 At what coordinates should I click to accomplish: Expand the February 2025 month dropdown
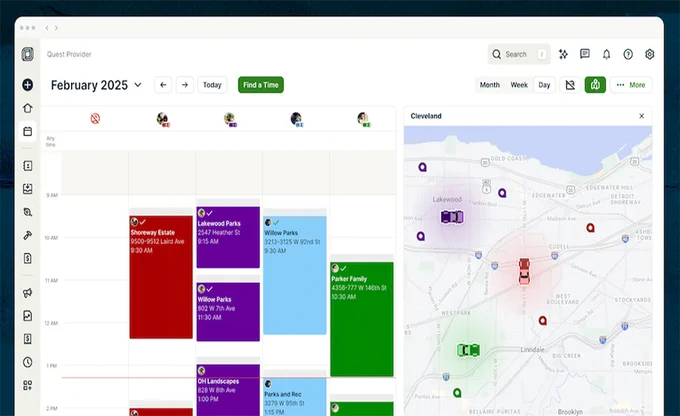tap(137, 85)
